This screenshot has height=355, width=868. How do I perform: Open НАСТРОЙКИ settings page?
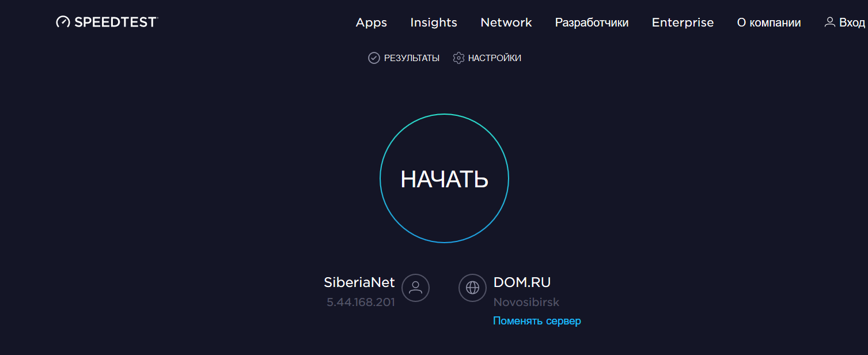495,58
